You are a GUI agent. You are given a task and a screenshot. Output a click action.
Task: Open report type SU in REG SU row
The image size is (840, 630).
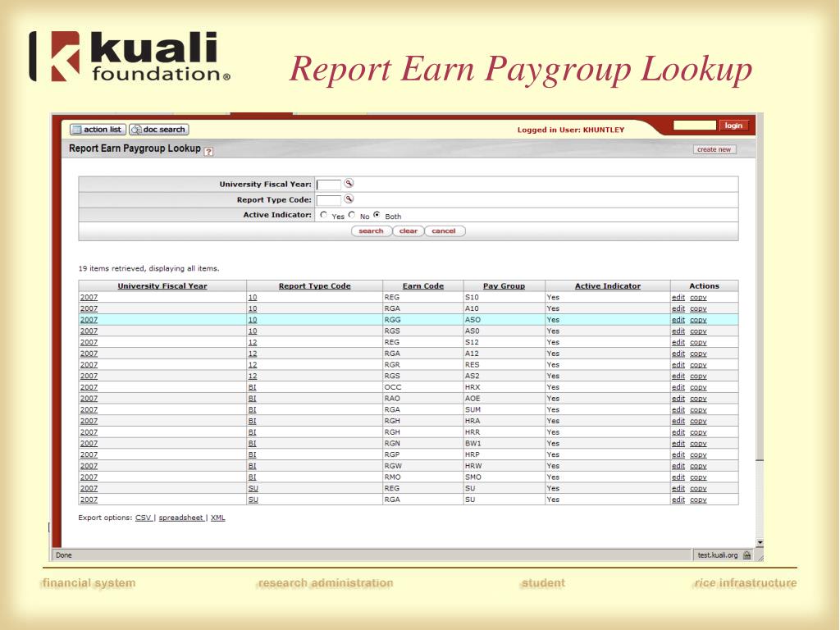pyautogui.click(x=253, y=489)
